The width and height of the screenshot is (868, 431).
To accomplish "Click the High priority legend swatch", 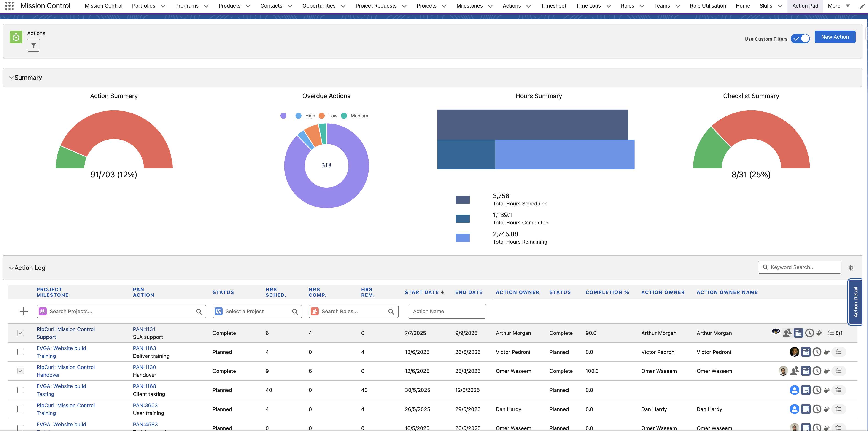I will point(298,116).
